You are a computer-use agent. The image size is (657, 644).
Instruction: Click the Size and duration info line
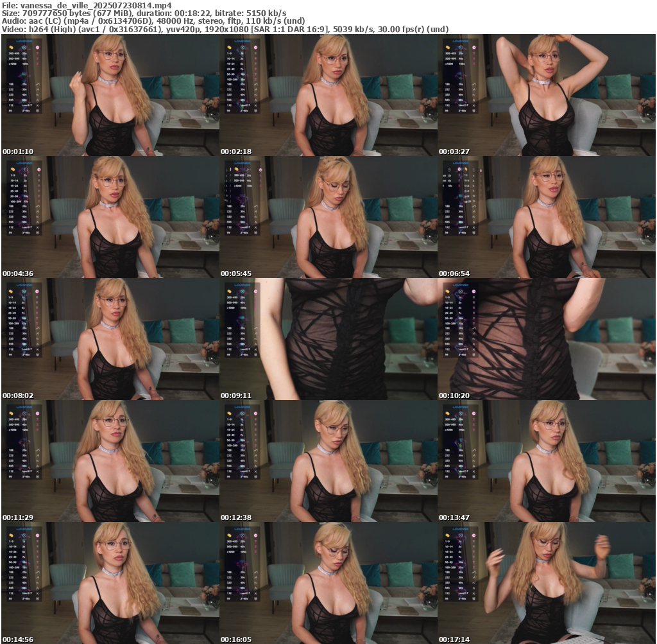144,13
